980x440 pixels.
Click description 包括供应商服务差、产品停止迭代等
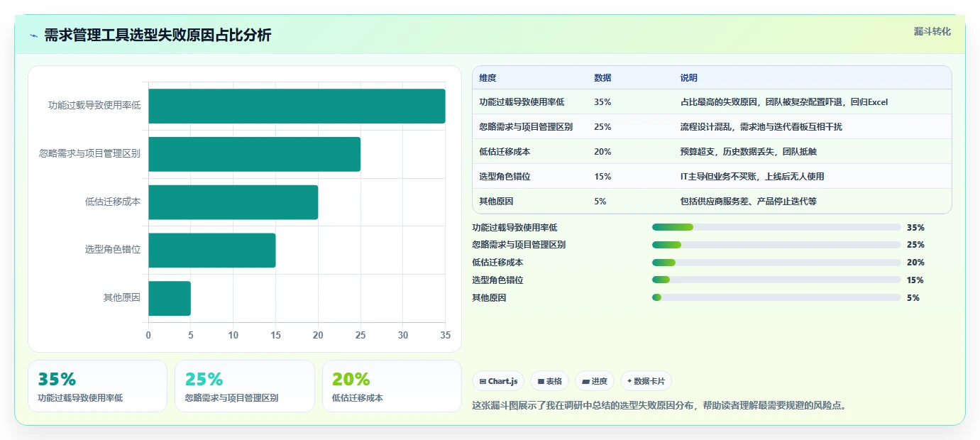tap(748, 202)
